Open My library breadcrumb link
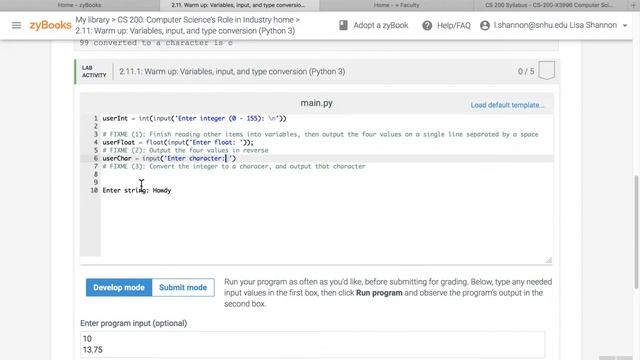This screenshot has width=640, height=360. (x=92, y=20)
